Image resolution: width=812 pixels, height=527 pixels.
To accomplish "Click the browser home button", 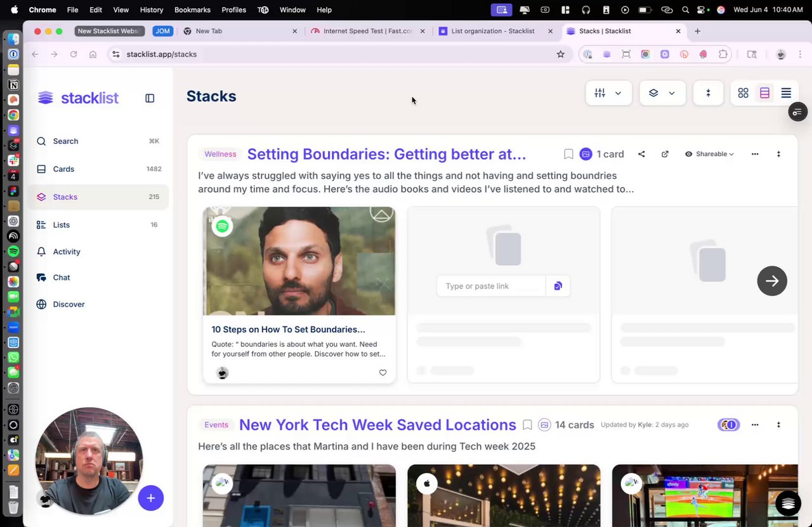I will point(93,55).
